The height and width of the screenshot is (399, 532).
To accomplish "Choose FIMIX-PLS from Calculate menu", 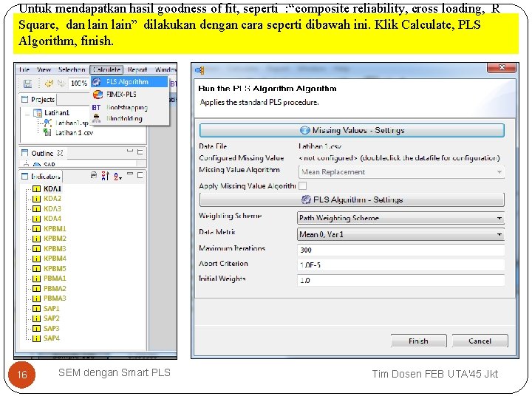I will pos(129,95).
